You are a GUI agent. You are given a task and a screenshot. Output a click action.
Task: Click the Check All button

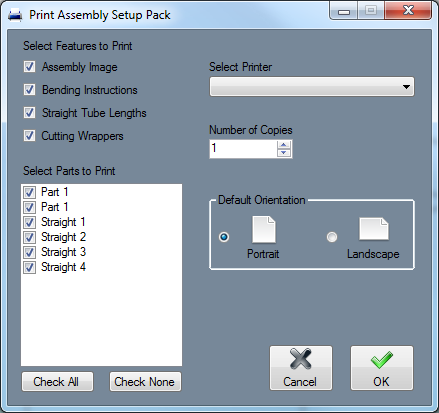[x=57, y=381]
